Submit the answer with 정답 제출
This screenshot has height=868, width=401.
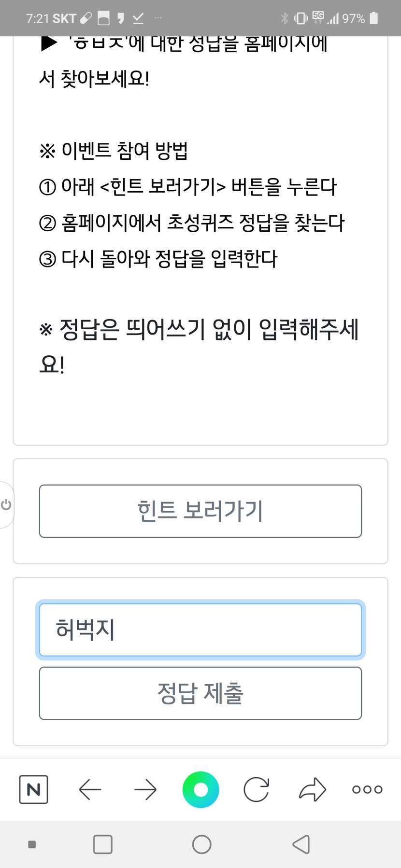tap(200, 693)
